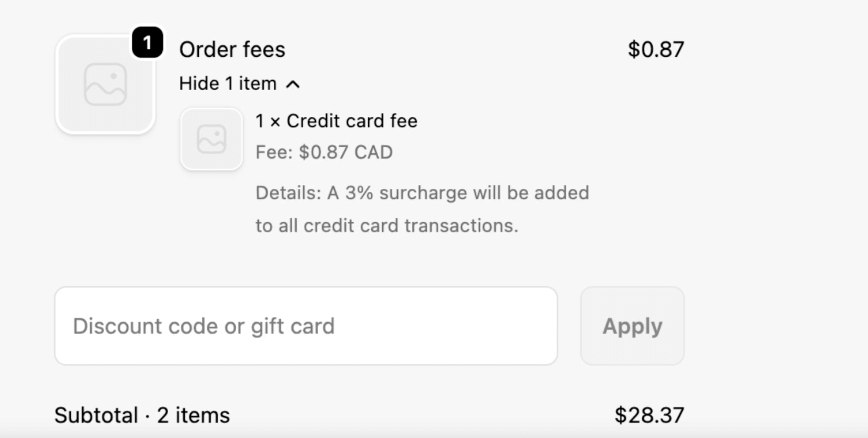Click the $0.87 Order fees price
Image resolution: width=868 pixels, height=438 pixels.
point(656,49)
